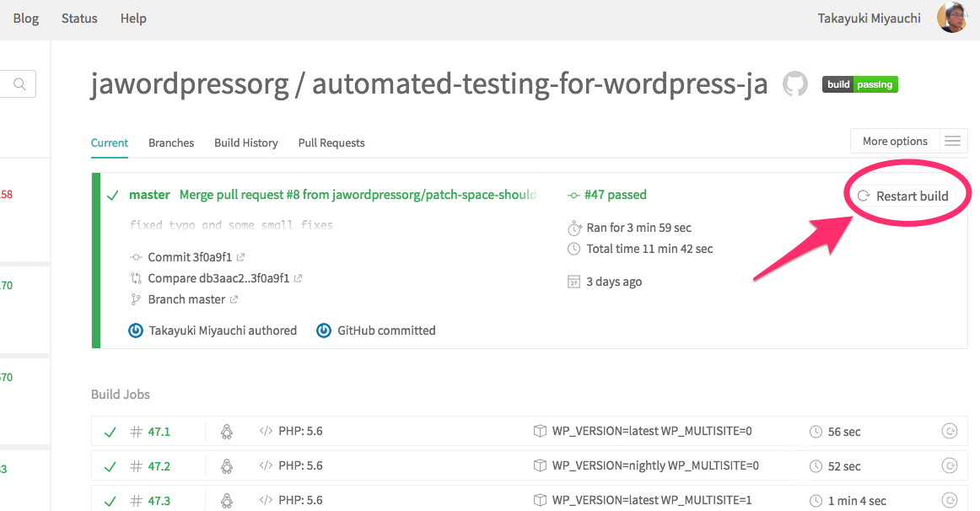Click external link icon beside Compare db3aac2..3f0a9f1
Viewport: 980px width, 511px height.
pos(298,278)
